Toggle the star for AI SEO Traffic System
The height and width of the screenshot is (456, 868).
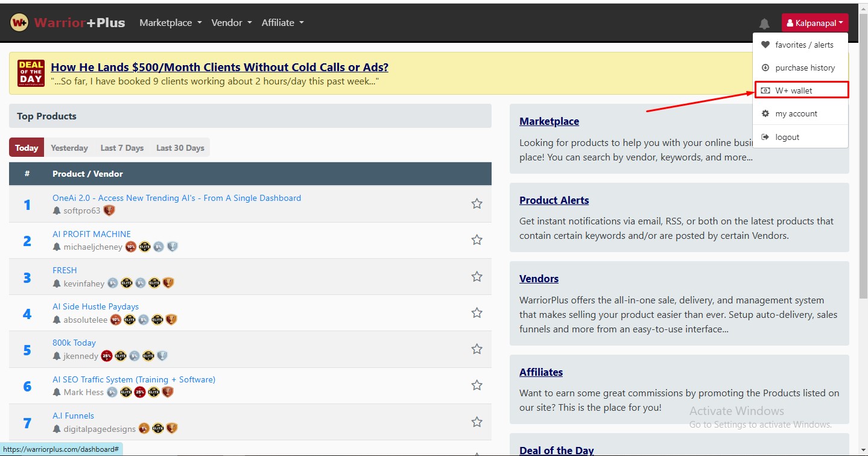pos(477,385)
